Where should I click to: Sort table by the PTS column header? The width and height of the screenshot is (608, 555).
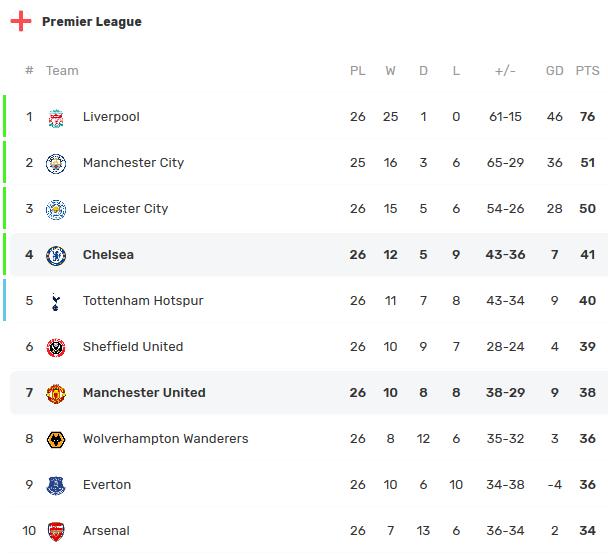[587, 71]
